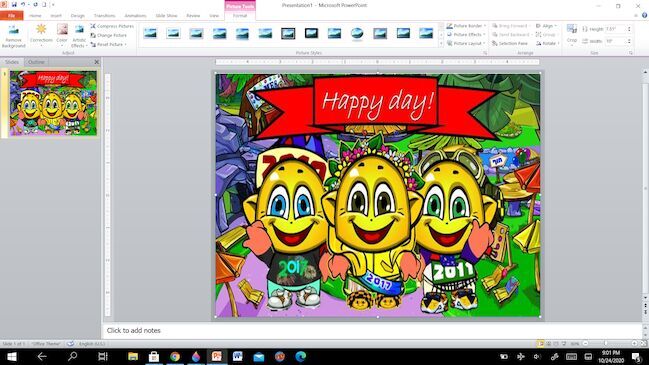
Task: Open Task View on the taskbar
Action: tap(103, 356)
